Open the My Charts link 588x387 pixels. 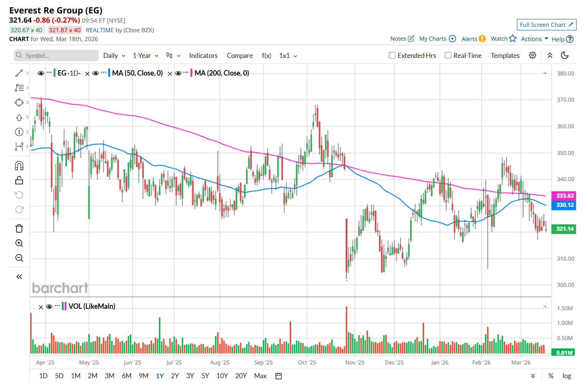tap(433, 39)
